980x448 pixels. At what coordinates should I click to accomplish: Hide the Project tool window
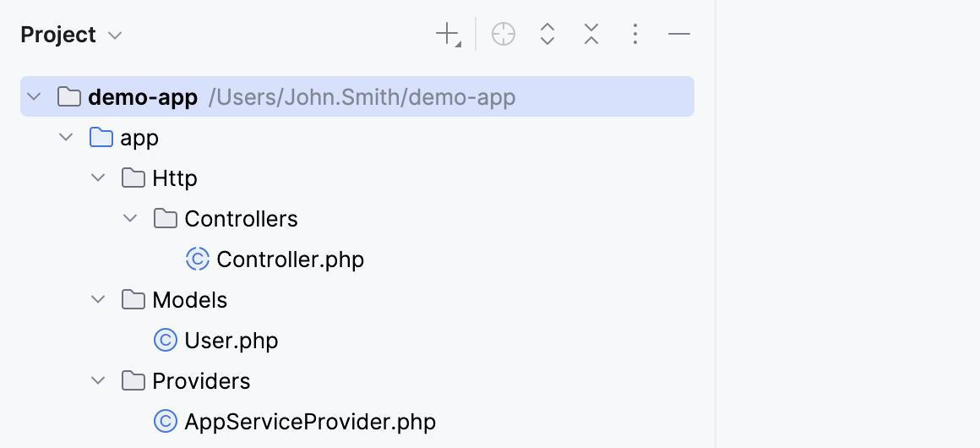(x=679, y=35)
